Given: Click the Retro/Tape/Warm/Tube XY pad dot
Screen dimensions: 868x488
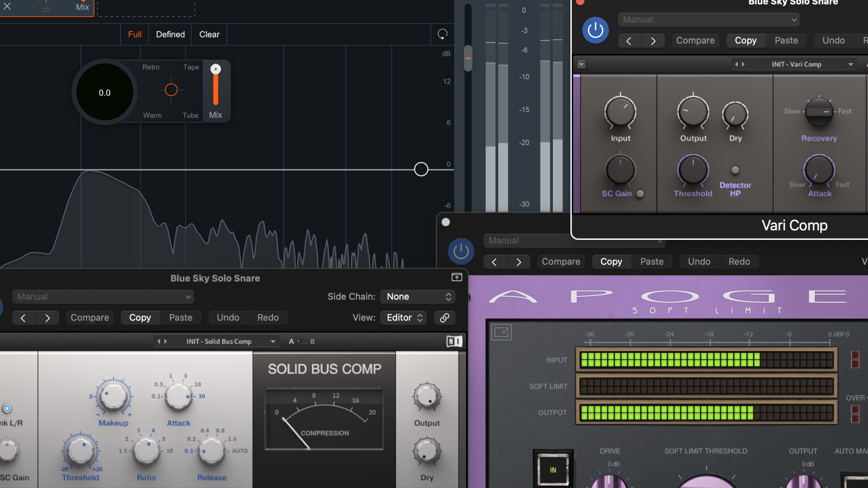Looking at the screenshot, I should (171, 90).
